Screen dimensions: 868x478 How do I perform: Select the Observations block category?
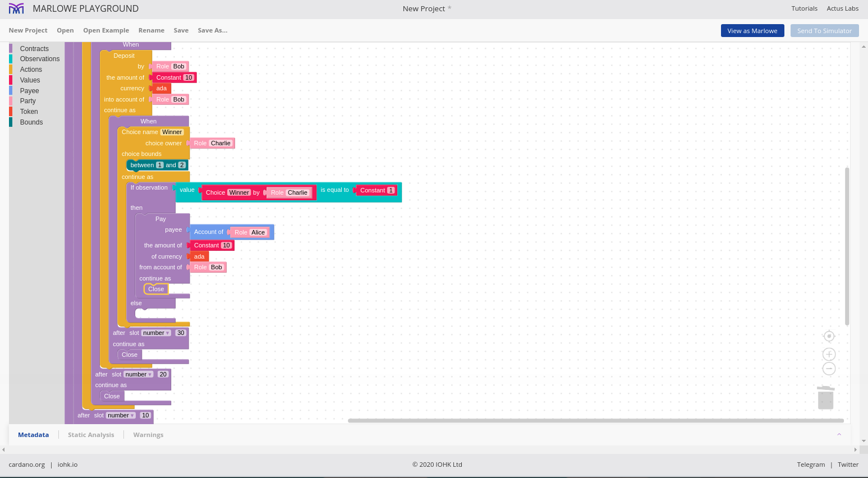point(39,59)
